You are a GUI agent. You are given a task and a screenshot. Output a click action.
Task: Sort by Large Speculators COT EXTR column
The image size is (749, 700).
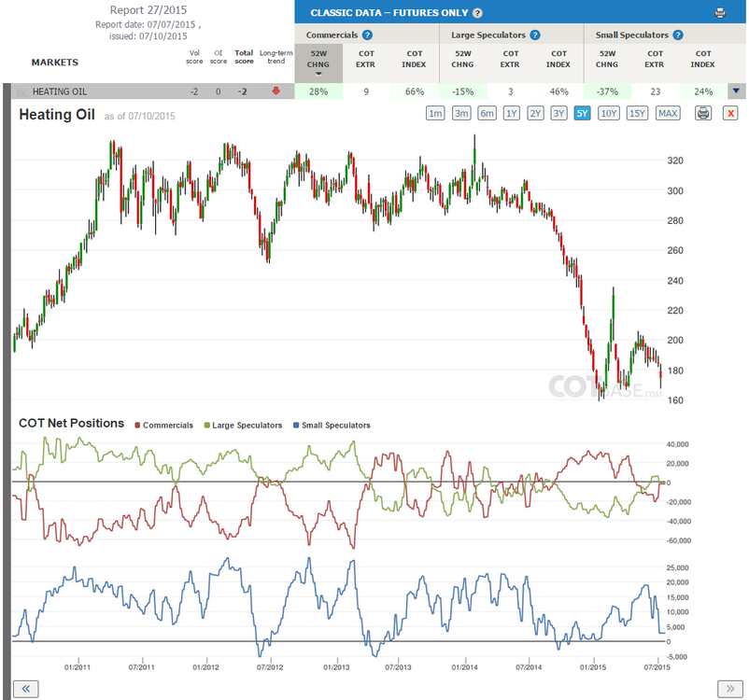tap(510, 59)
